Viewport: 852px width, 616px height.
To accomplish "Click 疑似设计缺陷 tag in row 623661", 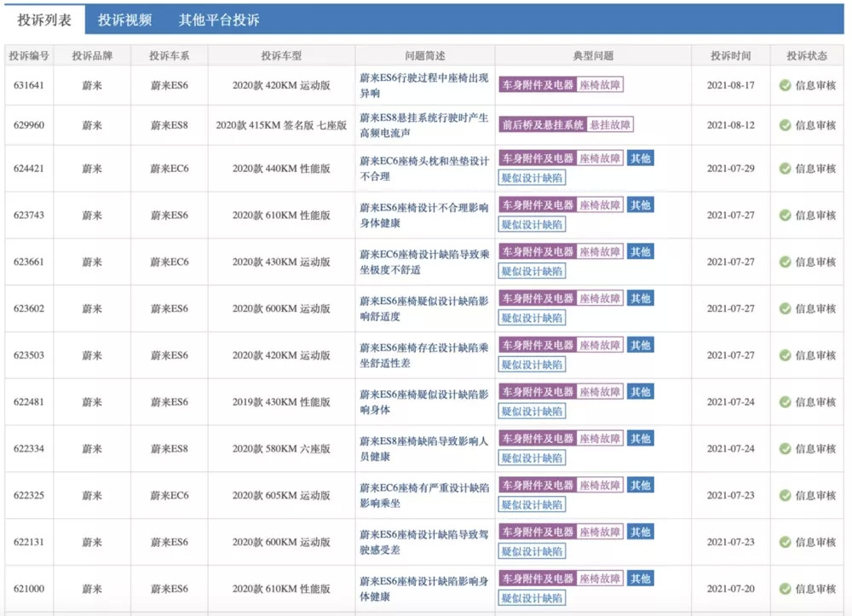I will click(532, 272).
